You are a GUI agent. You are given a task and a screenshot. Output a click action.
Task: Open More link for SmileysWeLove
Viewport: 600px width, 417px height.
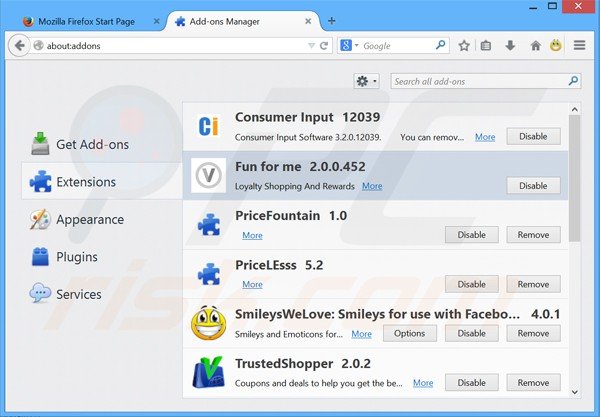(x=361, y=334)
